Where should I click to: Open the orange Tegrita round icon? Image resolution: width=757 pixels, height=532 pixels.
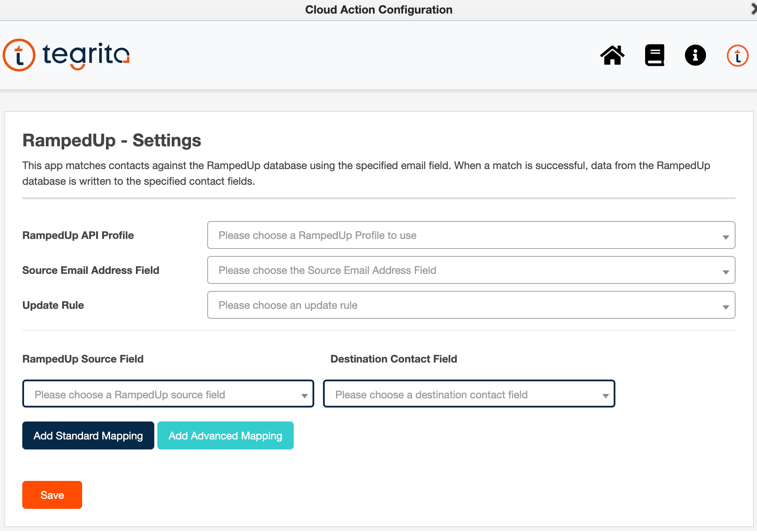tap(737, 55)
